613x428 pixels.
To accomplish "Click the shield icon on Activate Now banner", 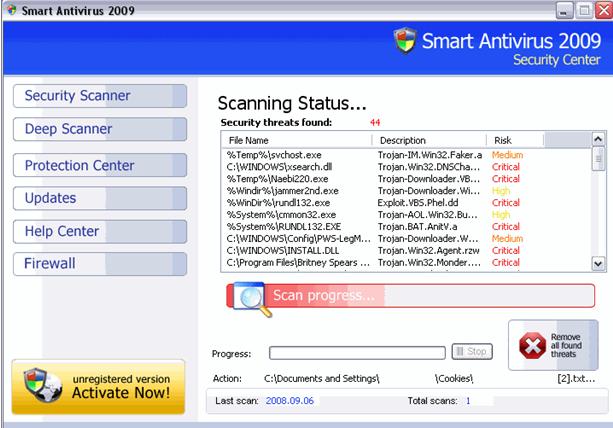I will pyautogui.click(x=42, y=385).
